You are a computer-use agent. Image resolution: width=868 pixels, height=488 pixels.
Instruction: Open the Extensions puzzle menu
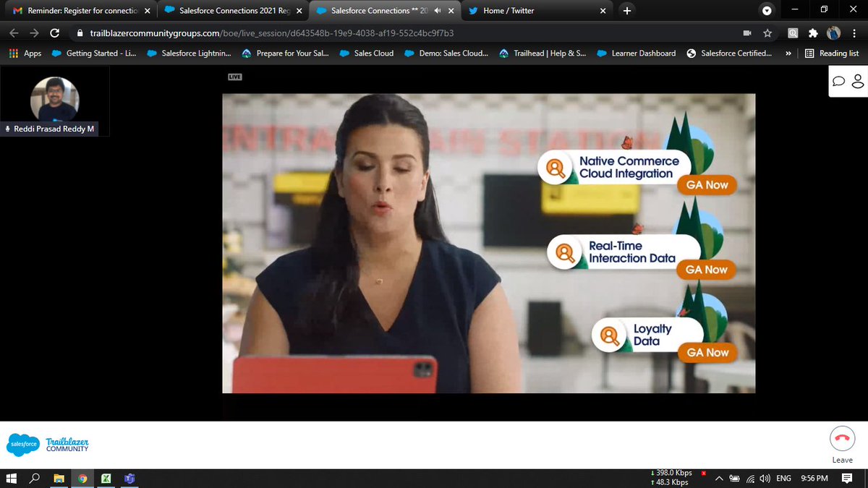pyautogui.click(x=813, y=33)
